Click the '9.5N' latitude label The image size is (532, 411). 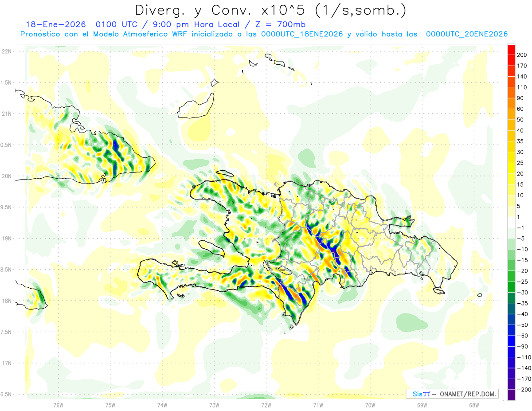coord(7,207)
